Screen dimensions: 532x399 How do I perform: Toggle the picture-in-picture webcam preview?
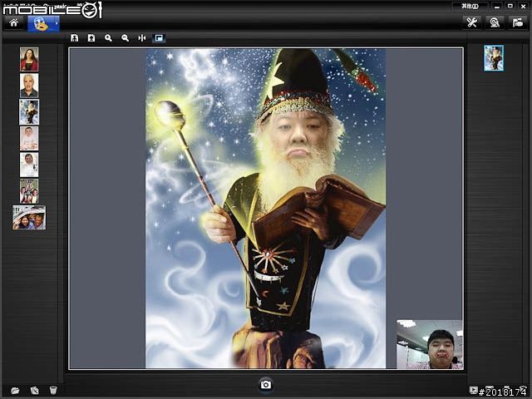point(159,38)
